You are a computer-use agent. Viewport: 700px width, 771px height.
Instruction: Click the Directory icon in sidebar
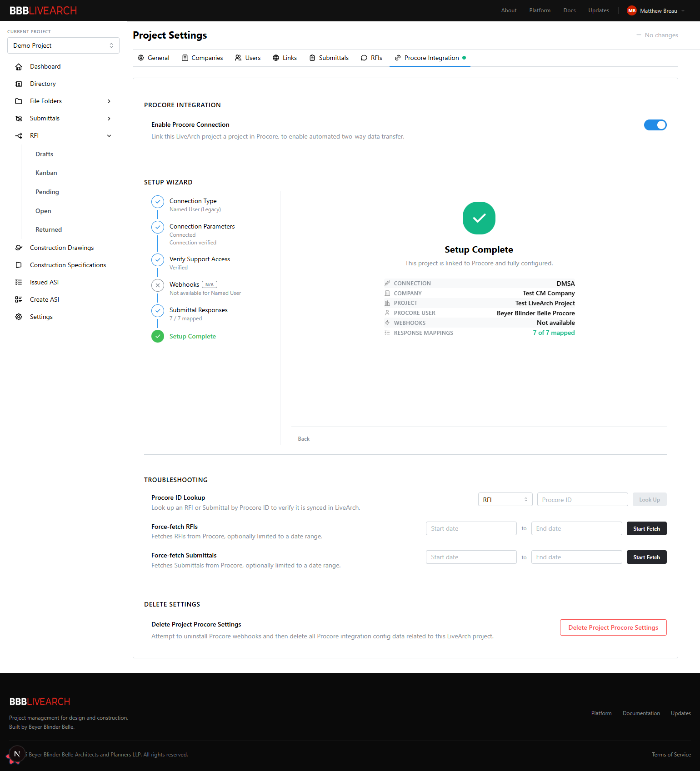[x=19, y=84]
